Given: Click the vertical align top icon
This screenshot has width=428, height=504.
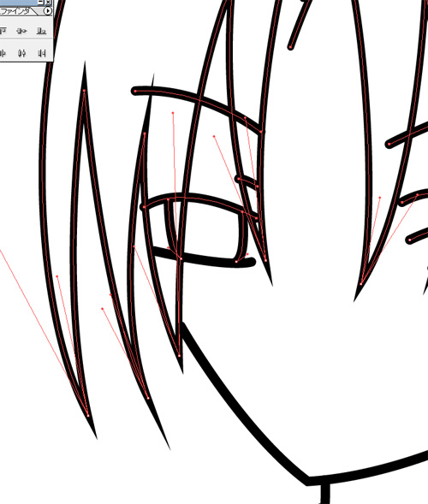Looking at the screenshot, I should tap(3, 31).
